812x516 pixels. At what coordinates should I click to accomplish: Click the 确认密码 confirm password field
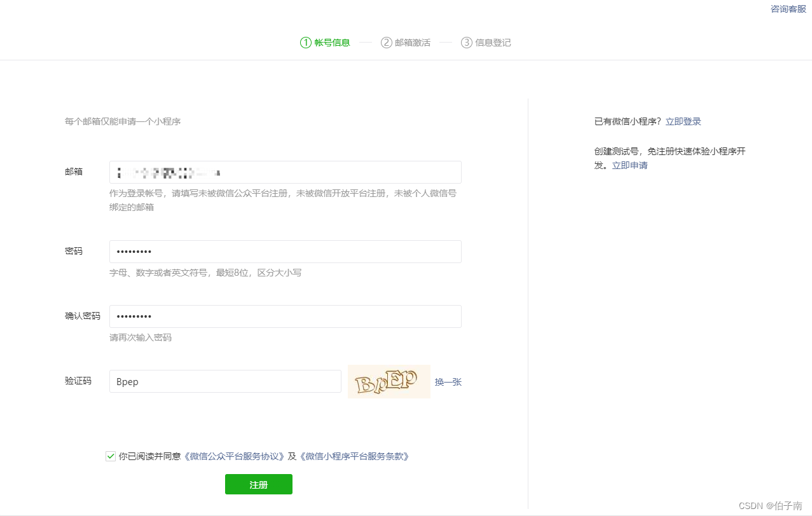click(x=285, y=316)
